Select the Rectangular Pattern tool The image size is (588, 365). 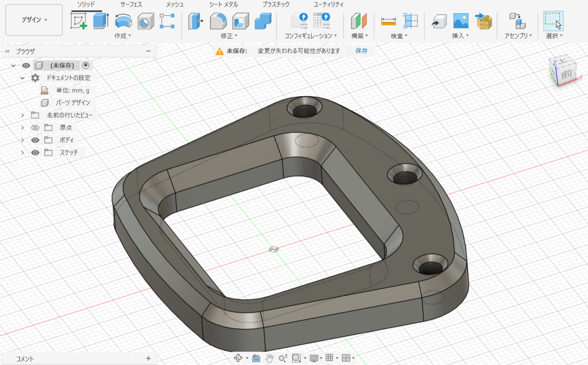(167, 22)
